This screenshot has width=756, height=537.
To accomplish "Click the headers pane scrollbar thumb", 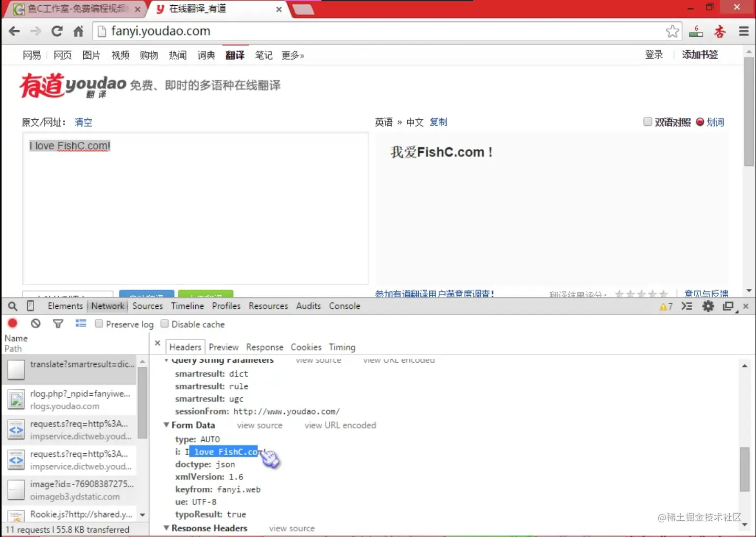I will [744, 469].
